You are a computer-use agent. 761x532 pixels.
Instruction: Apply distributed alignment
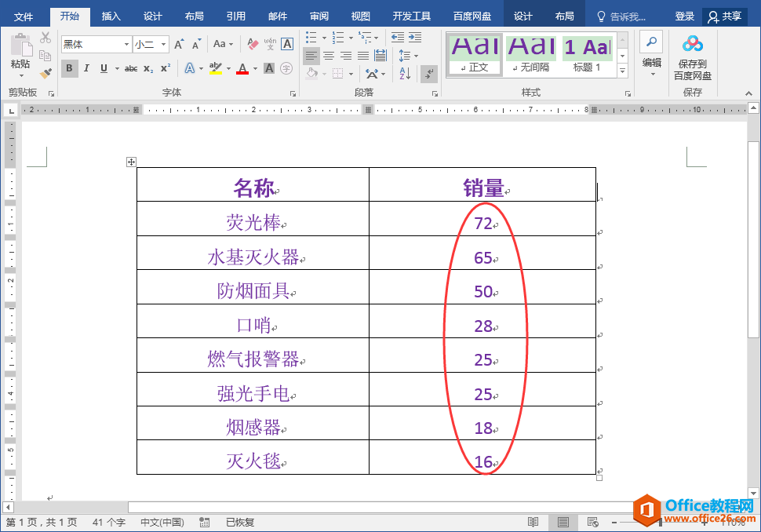point(380,56)
